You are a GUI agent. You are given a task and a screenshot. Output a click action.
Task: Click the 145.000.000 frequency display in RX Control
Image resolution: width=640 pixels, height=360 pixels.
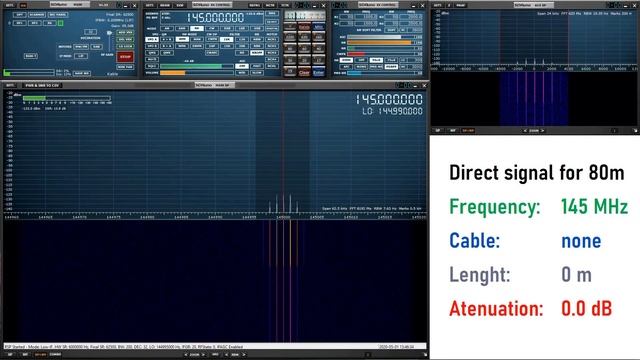[216, 18]
